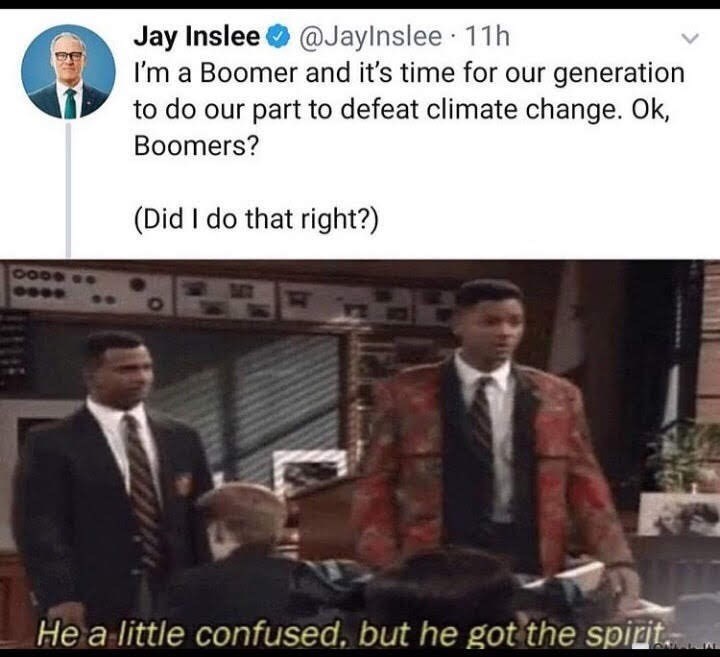This screenshot has height=657, width=720.
Task: Select the Boomer climate change tweet text
Action: coord(409,110)
